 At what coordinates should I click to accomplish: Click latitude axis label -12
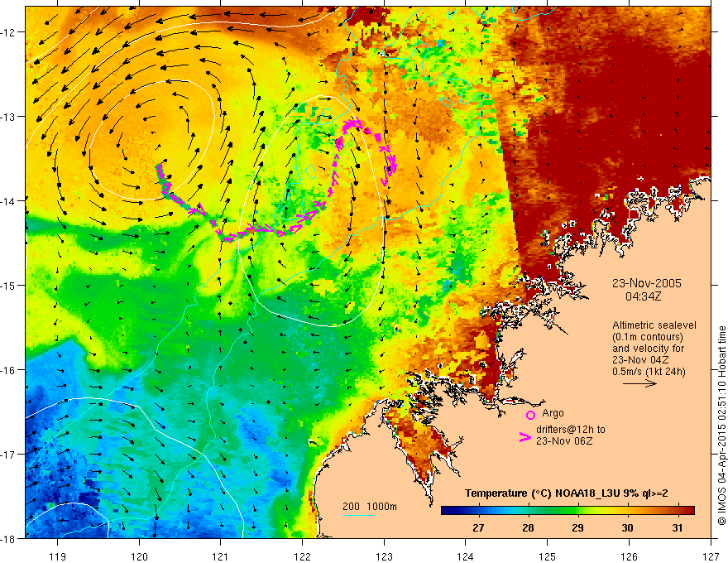pos(8,32)
